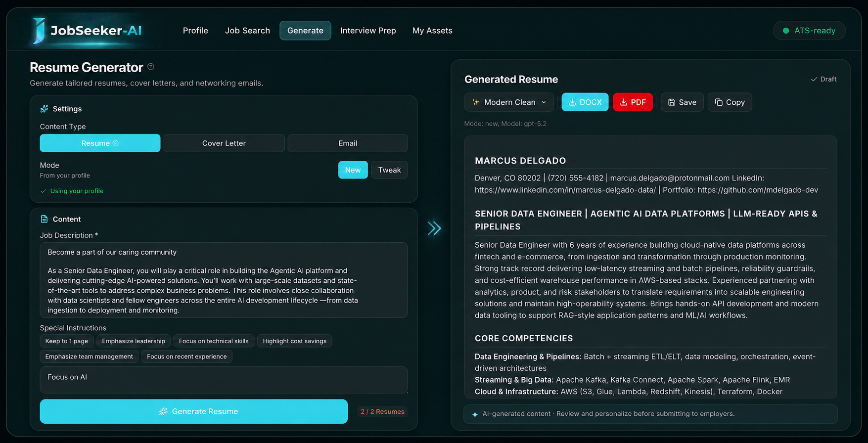This screenshot has width=868, height=443.
Task: Click the Mode: new, Model: gpt-5.2 text
Action: coord(505,124)
